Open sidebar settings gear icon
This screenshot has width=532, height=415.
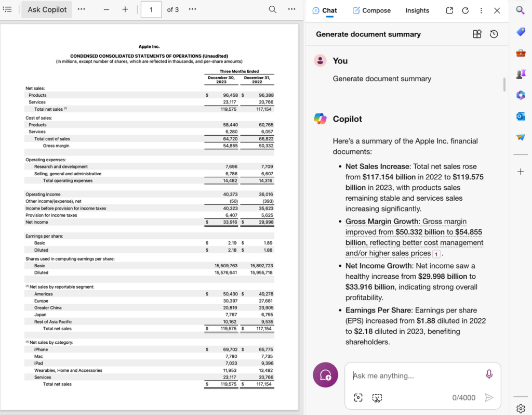click(521, 409)
